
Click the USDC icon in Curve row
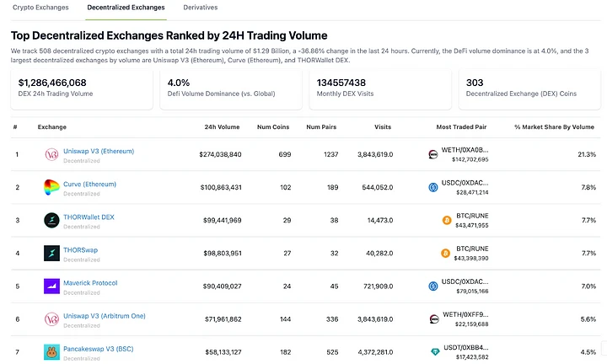[433, 187]
